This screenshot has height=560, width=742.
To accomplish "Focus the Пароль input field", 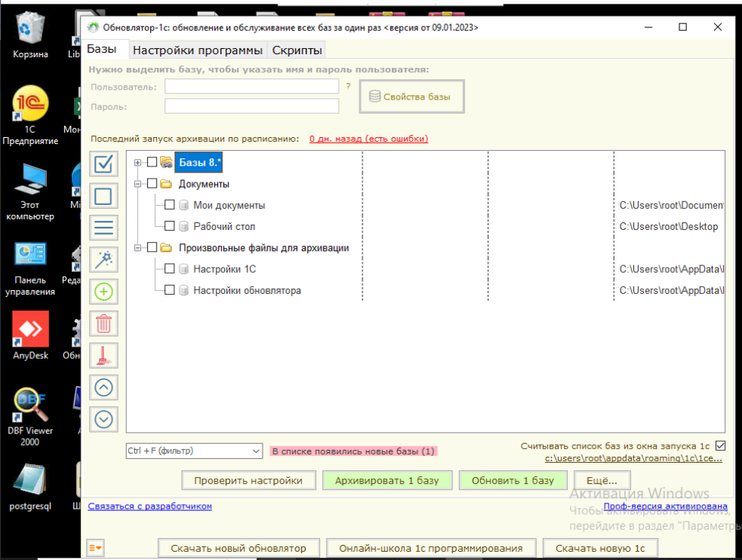I will (x=252, y=106).
